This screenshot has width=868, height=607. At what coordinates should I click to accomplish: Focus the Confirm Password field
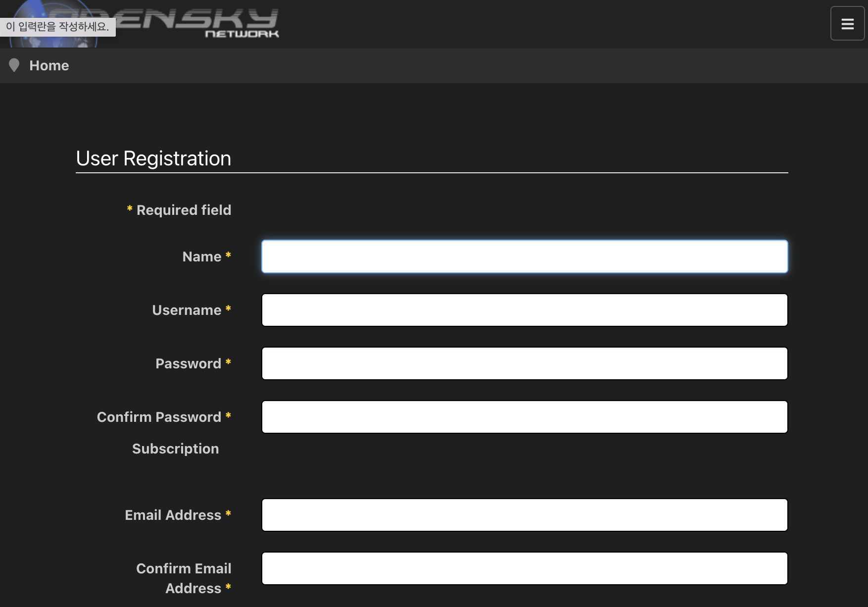(524, 416)
